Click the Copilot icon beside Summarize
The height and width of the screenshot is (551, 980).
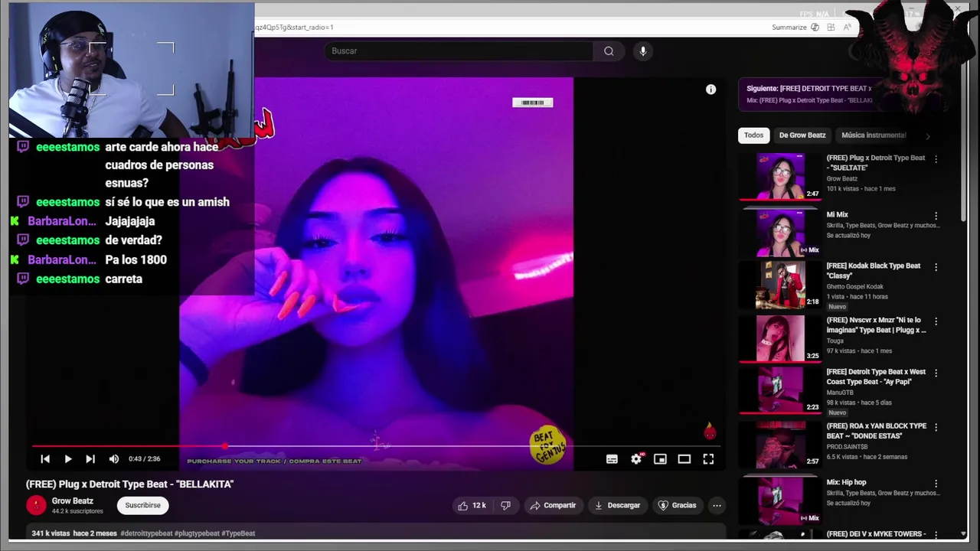click(x=815, y=28)
